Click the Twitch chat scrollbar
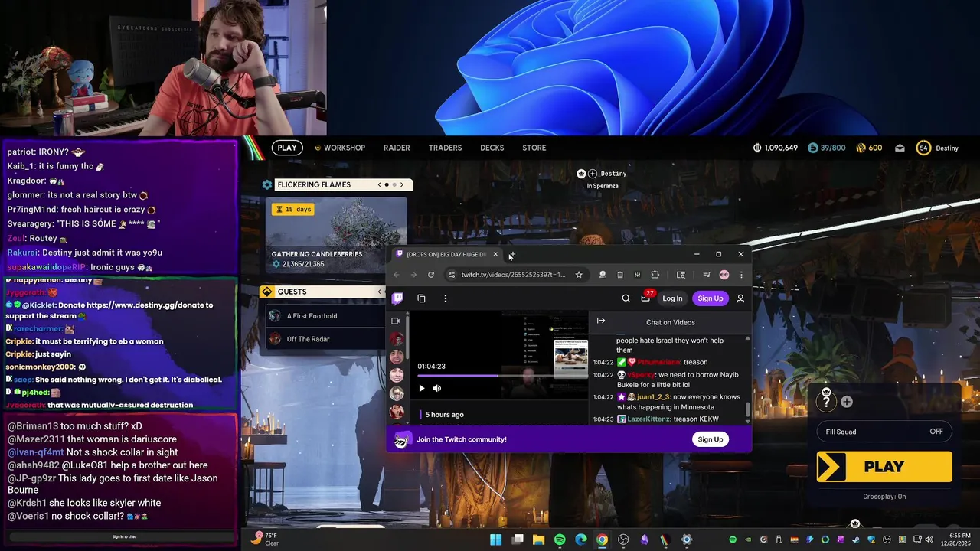 [x=748, y=410]
